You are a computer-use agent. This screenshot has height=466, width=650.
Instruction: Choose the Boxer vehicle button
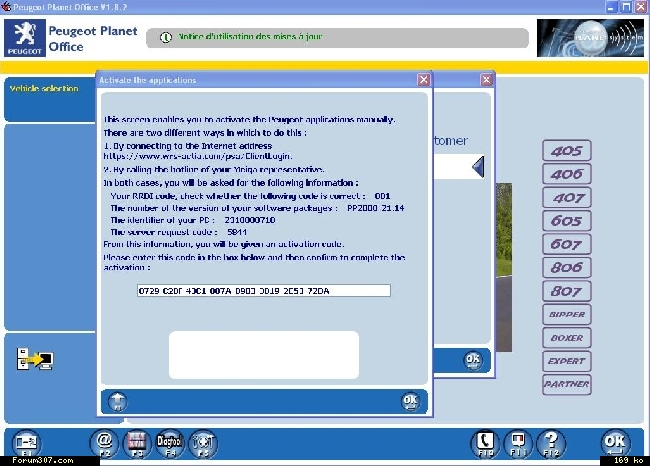(567, 337)
